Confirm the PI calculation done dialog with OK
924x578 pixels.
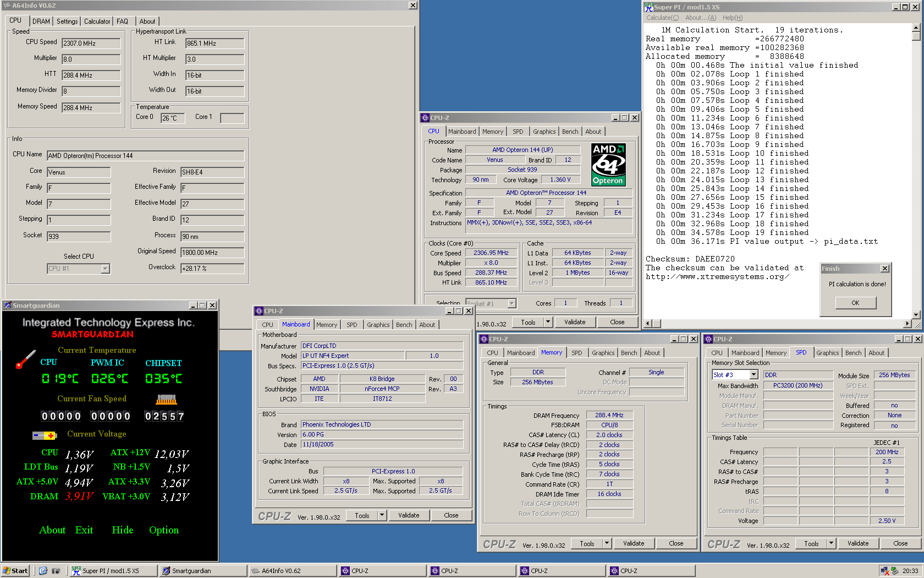point(855,303)
